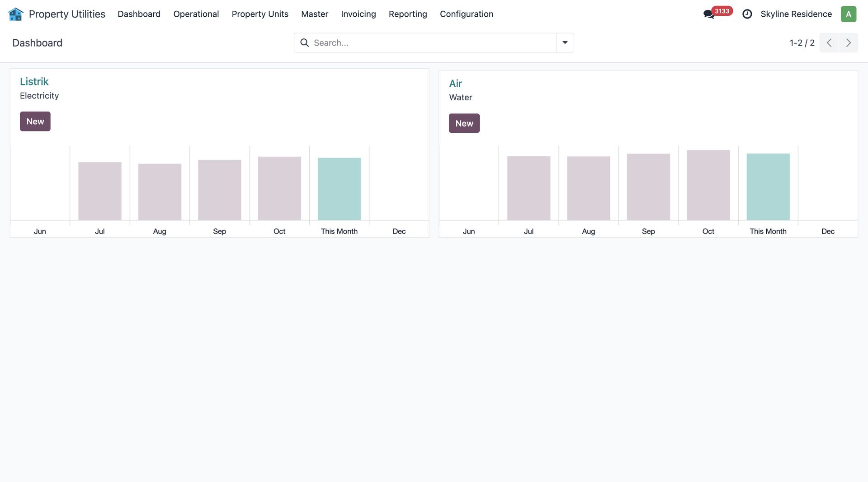Click the Property Utilities house logo icon
Image resolution: width=868 pixels, height=482 pixels.
pyautogui.click(x=15, y=14)
